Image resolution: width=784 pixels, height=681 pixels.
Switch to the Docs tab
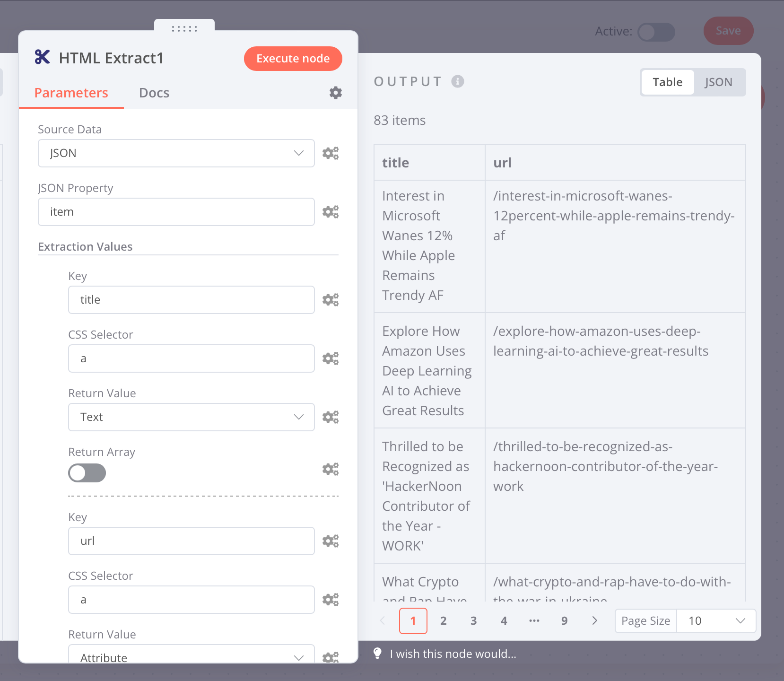[154, 93]
